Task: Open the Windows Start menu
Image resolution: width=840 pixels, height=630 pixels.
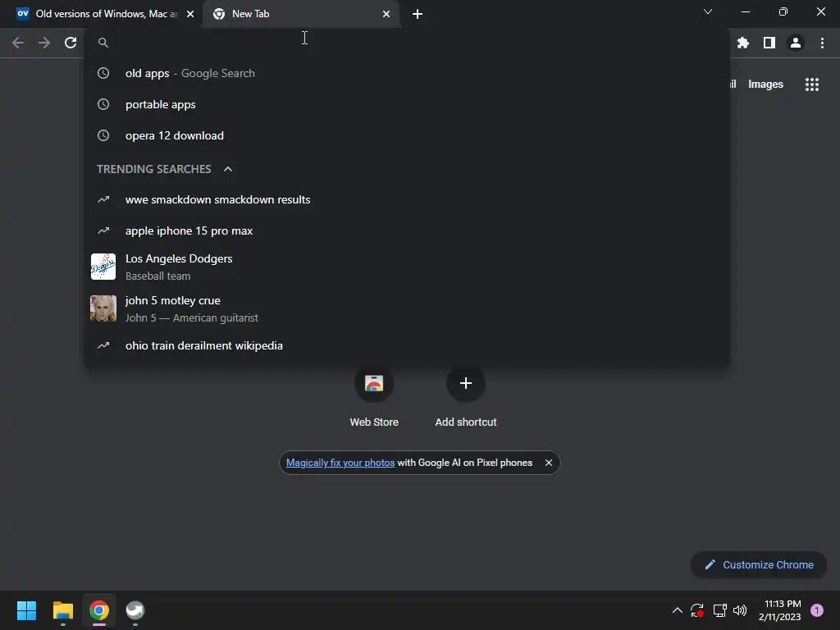Action: [x=26, y=610]
